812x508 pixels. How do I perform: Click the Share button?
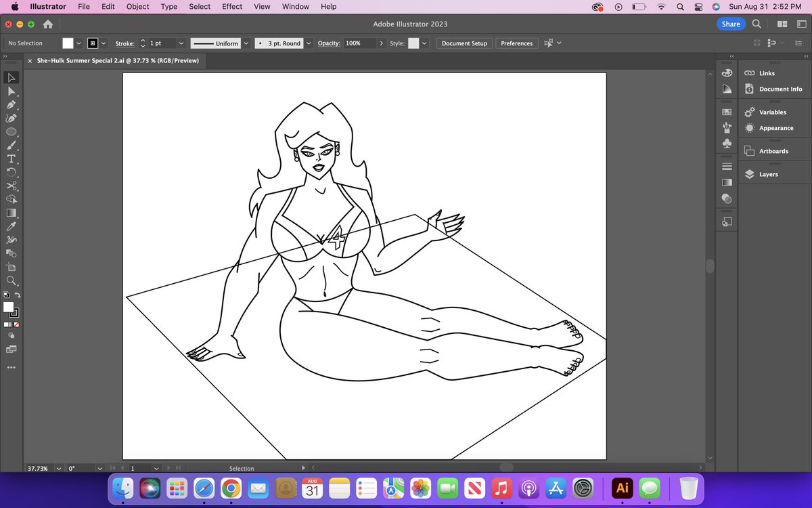click(731, 24)
